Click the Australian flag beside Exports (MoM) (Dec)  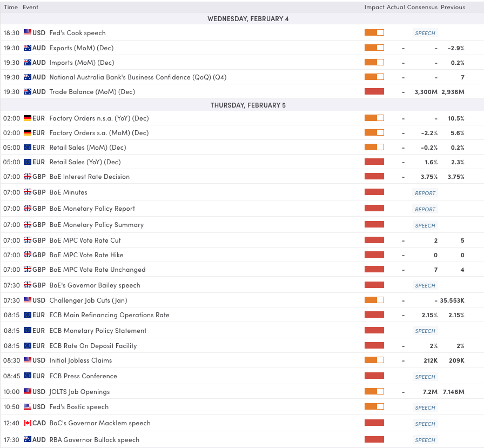pyautogui.click(x=28, y=48)
